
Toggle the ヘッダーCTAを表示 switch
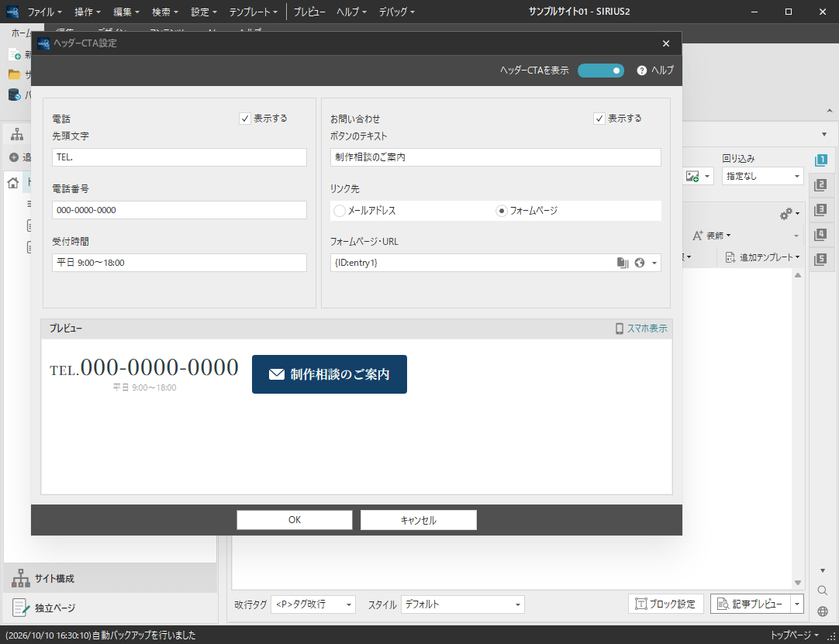pyautogui.click(x=601, y=71)
